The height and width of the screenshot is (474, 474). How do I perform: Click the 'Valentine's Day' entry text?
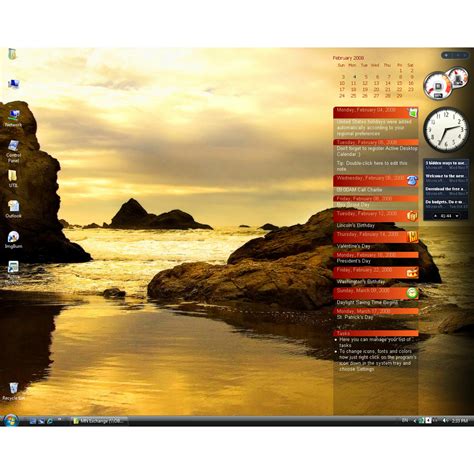click(353, 246)
